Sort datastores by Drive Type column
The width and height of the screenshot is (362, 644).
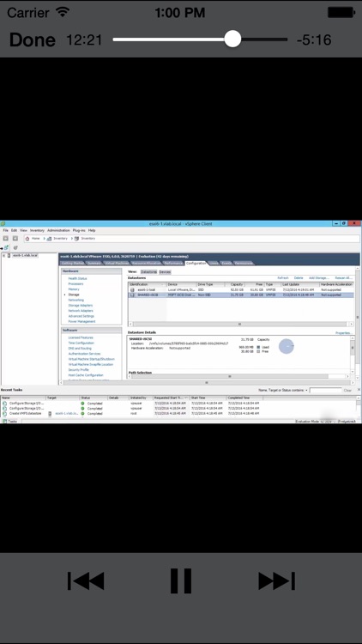[x=210, y=284]
